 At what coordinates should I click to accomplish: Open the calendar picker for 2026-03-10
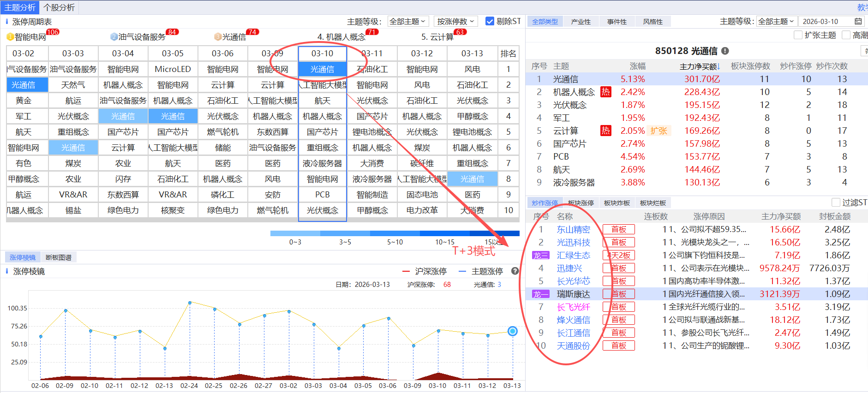click(x=858, y=21)
